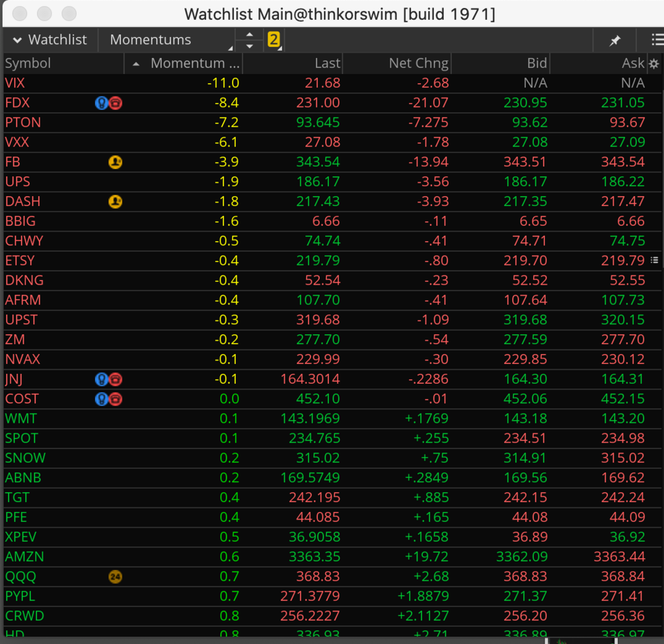Open the hamburger list menu icon
The width and height of the screenshot is (664, 644).
pos(657,40)
